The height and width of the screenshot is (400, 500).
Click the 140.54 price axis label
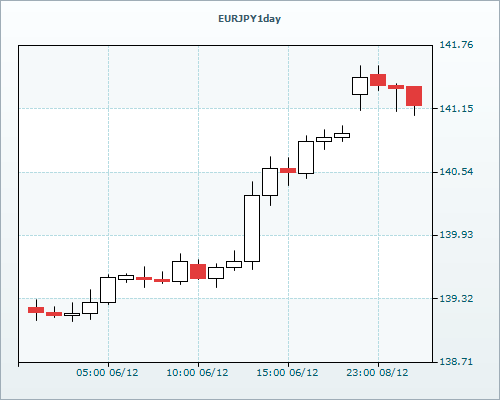click(456, 172)
